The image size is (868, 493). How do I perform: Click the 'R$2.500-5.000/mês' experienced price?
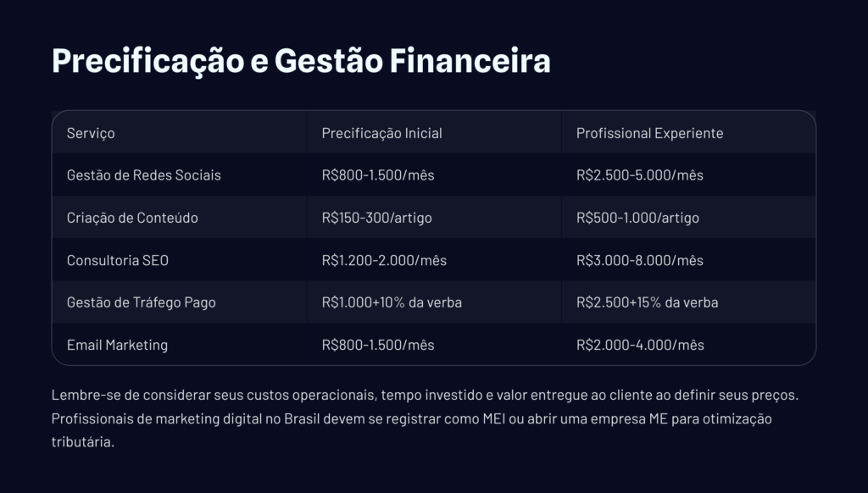(x=639, y=175)
